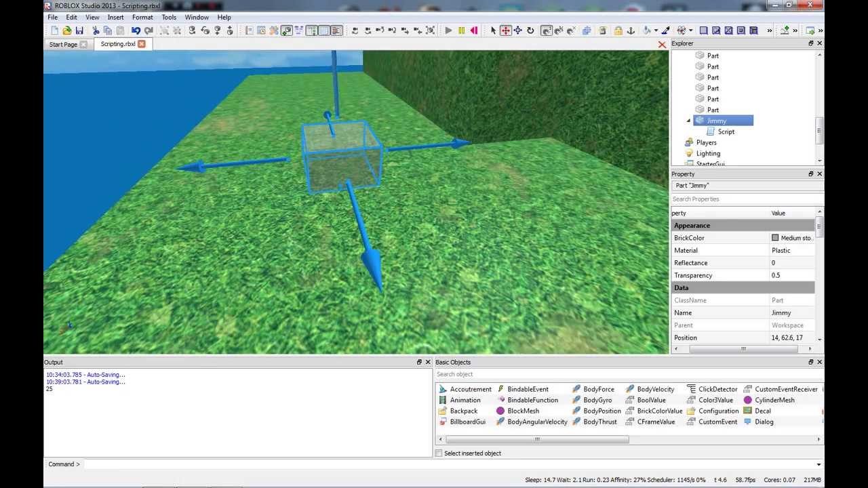Open the Tools menu
Viewport: 868px width, 488px height.
[169, 17]
